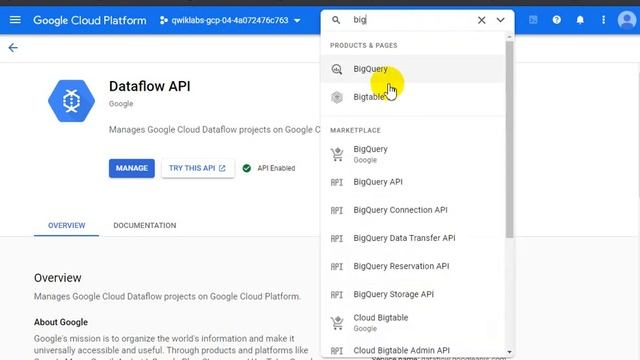Select BigQuery Storage API result

(413, 295)
